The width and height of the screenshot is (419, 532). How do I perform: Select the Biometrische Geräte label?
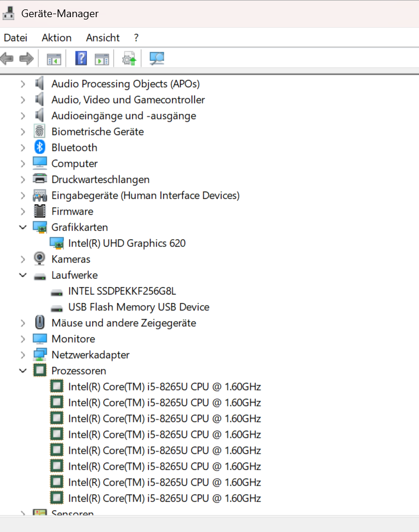98,132
